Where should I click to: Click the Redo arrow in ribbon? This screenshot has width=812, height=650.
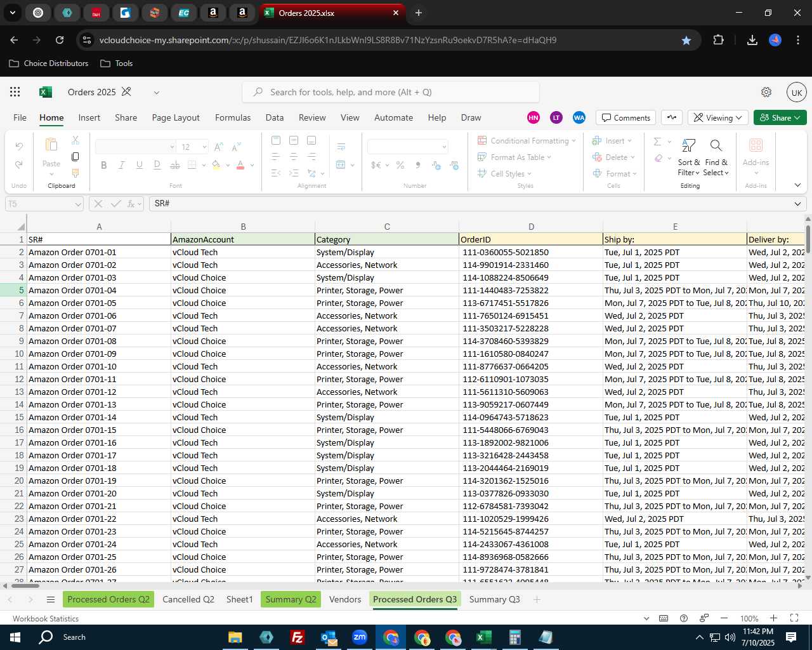pyautogui.click(x=19, y=164)
